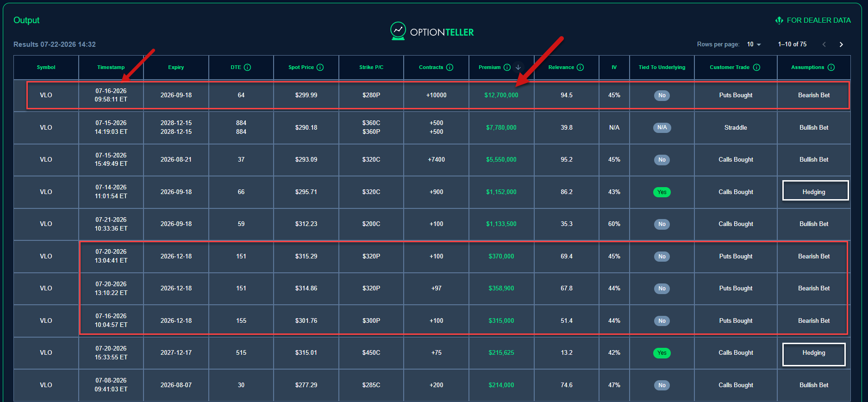Click strike cell $200C

(371, 224)
